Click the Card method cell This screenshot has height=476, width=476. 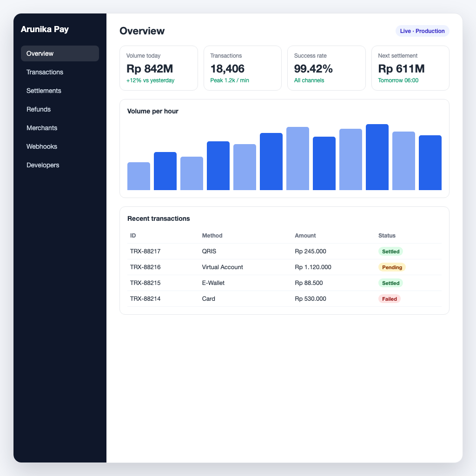(209, 299)
